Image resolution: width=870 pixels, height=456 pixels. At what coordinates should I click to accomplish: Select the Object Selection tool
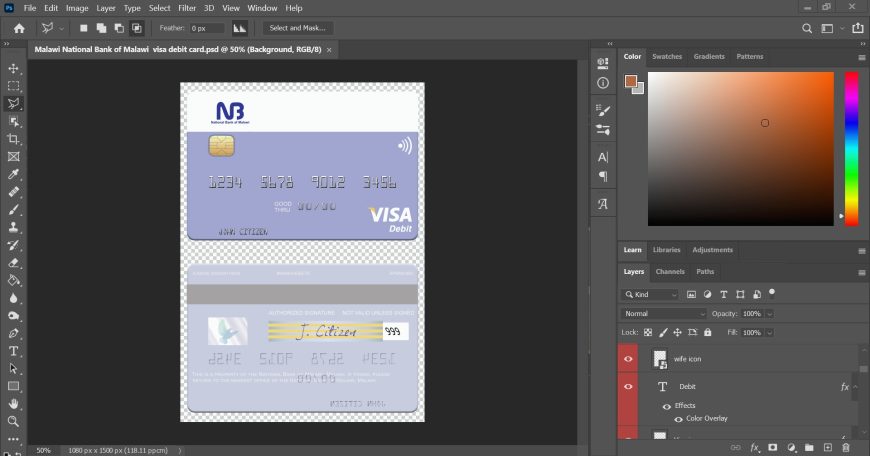click(x=13, y=121)
